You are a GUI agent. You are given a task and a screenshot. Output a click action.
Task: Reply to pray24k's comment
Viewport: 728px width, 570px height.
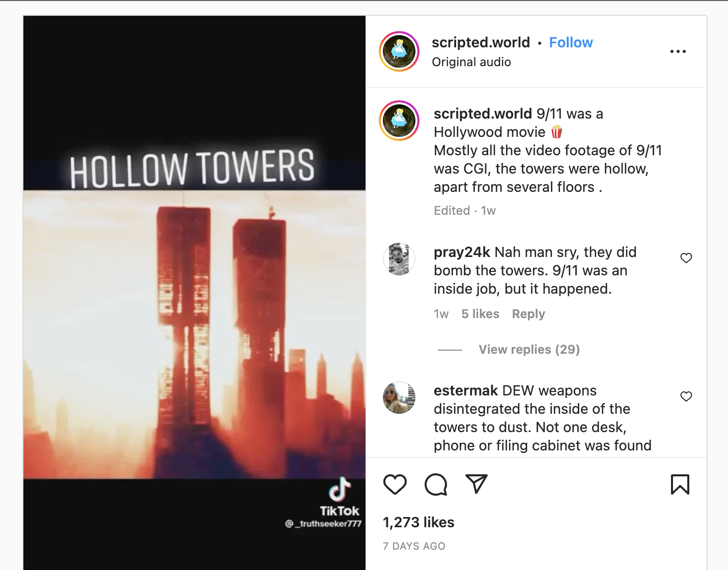point(528,314)
